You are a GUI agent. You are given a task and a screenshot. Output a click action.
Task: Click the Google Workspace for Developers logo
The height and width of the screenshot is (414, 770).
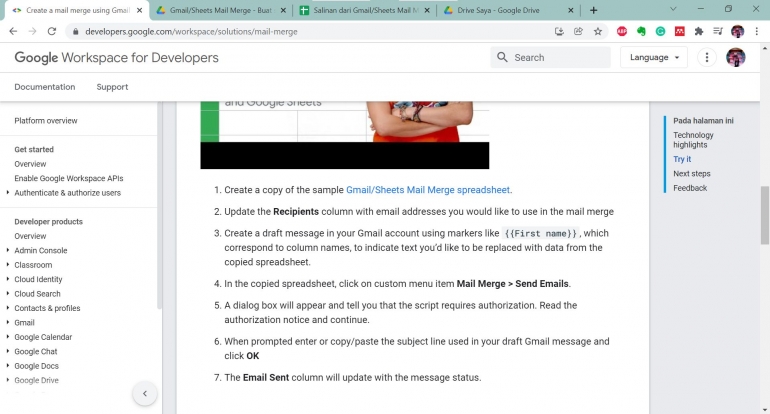coord(116,57)
